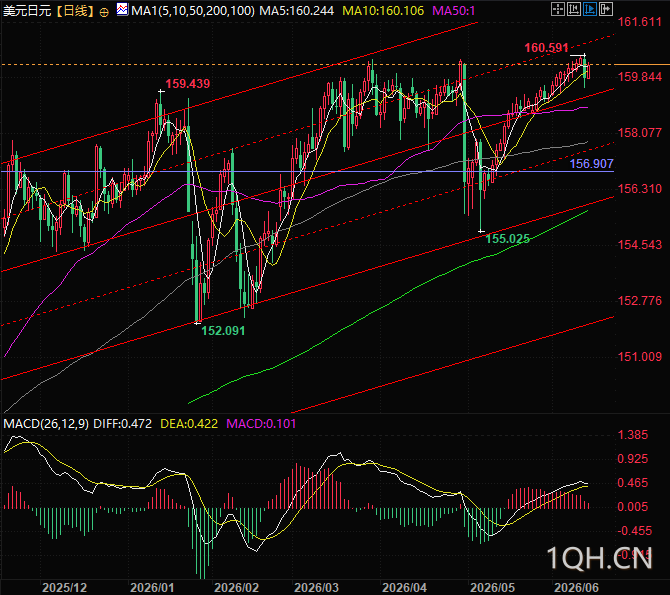Click the -0.455 MACD axis value
The width and height of the screenshot is (670, 595).
pos(635,531)
